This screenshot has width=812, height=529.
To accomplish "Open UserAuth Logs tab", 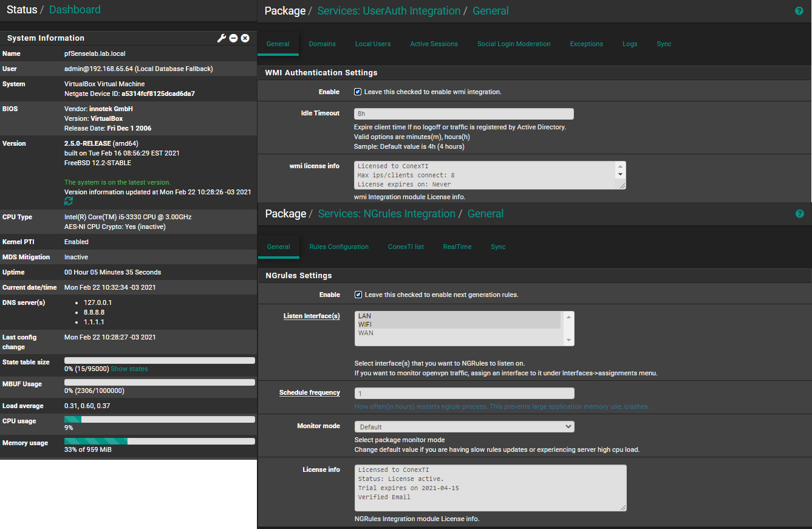I will [x=630, y=44].
